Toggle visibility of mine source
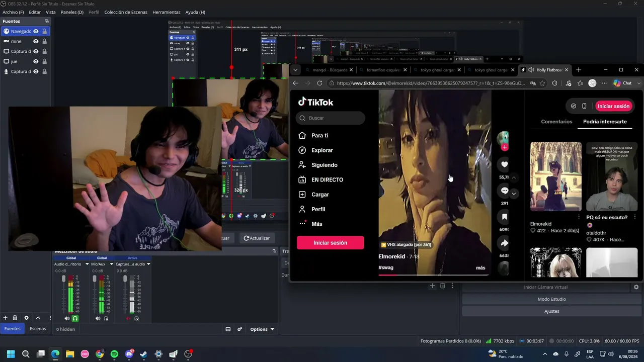Image resolution: width=644 pixels, height=362 pixels. coord(36,41)
